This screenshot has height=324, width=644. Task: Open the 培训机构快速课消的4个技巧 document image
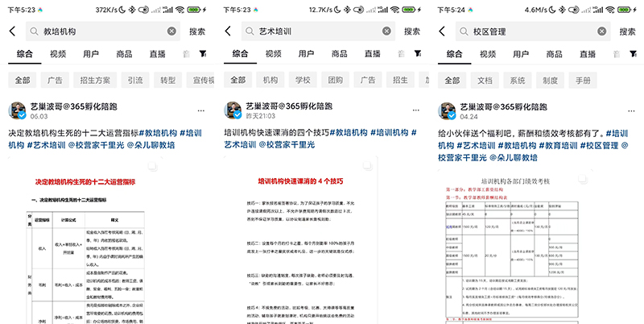point(321,242)
